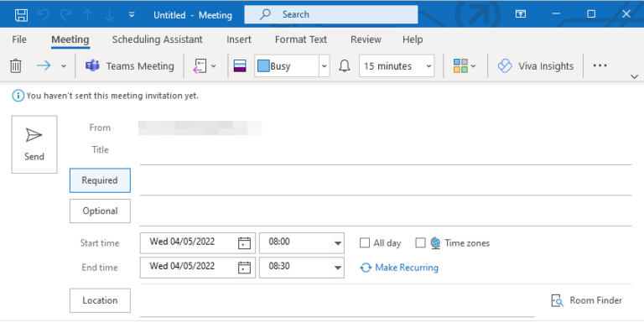This screenshot has height=328, width=644.
Task: Click the Categorize colored squares icon
Action: point(460,65)
